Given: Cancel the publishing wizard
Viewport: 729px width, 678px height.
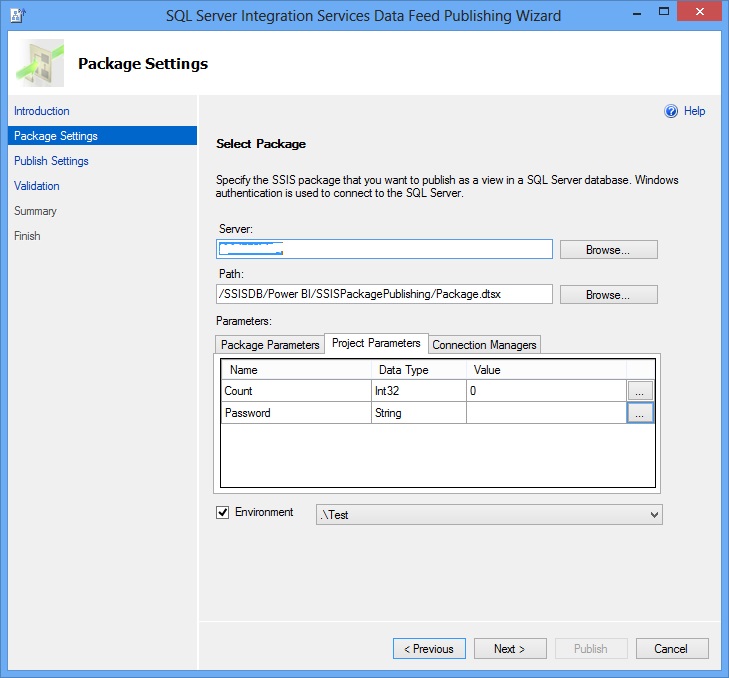Looking at the screenshot, I should tap(671, 648).
